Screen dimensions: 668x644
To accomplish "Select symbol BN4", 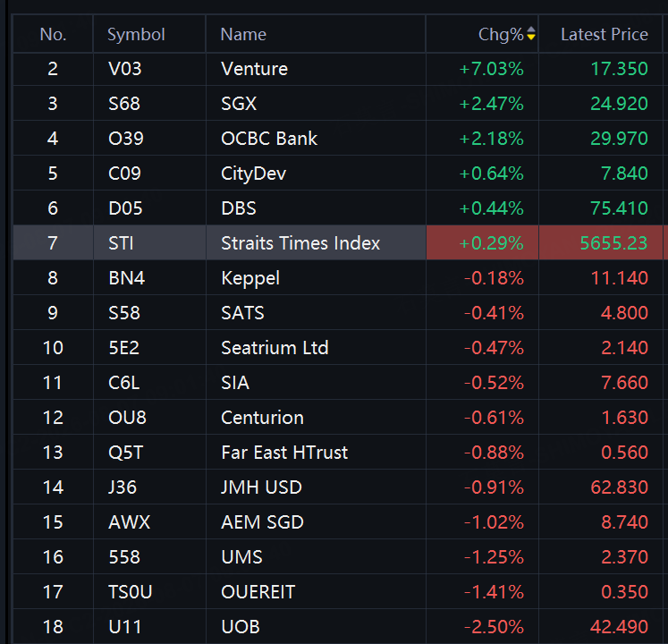I will [x=126, y=278].
